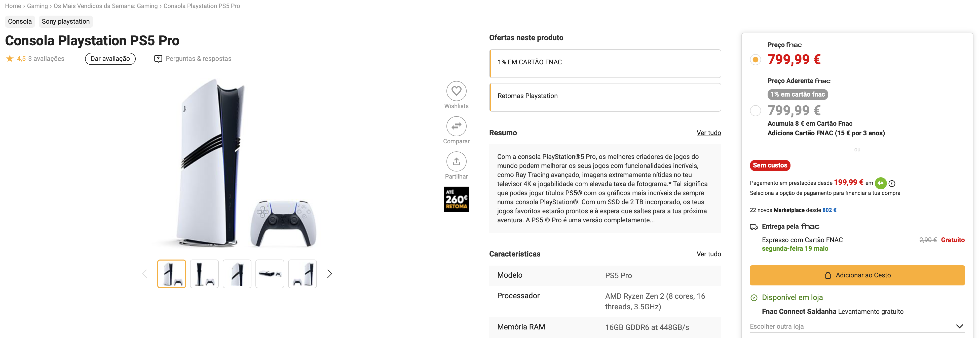Click the Sony playstation tag
The height and width of the screenshot is (338, 980).
66,21
